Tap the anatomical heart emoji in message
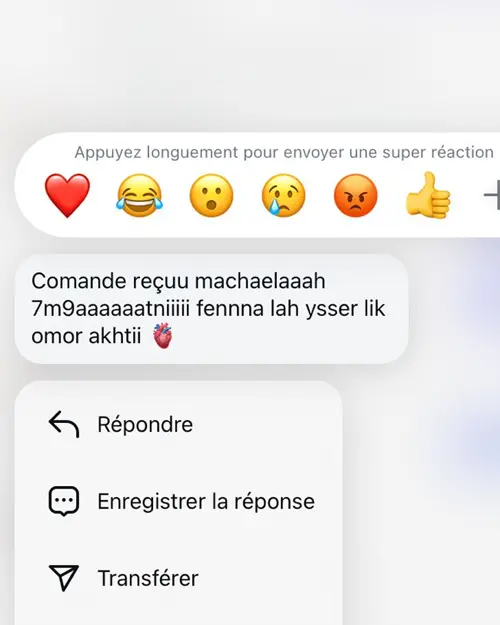 [163, 336]
